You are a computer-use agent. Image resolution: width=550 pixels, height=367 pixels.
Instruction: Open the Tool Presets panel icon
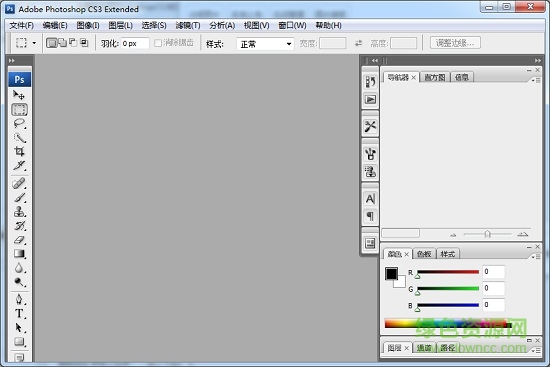pyautogui.click(x=370, y=126)
